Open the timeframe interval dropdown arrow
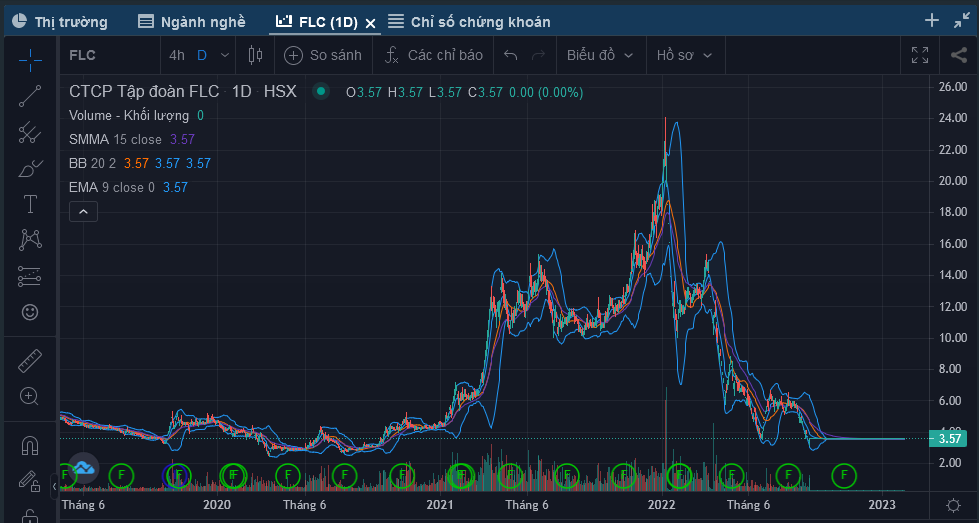979x523 pixels. point(225,56)
